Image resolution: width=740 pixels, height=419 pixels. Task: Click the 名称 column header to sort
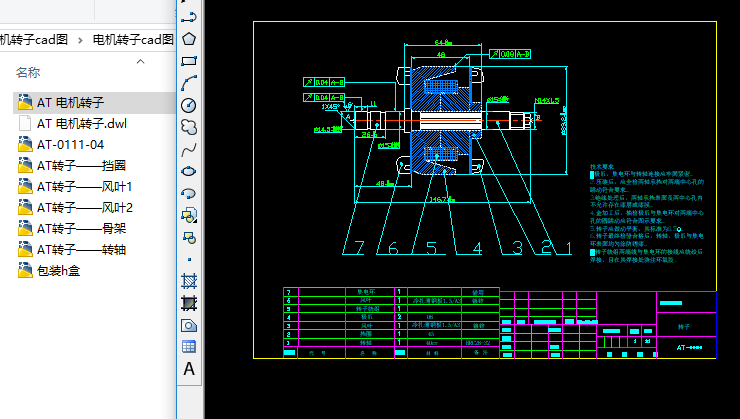pos(28,73)
